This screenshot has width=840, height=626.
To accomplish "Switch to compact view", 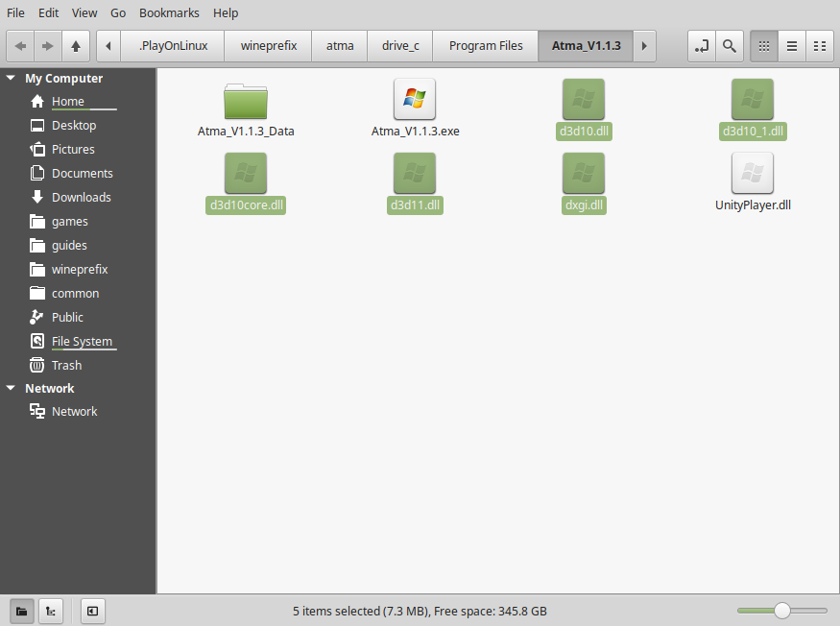I will pyautogui.click(x=820, y=46).
